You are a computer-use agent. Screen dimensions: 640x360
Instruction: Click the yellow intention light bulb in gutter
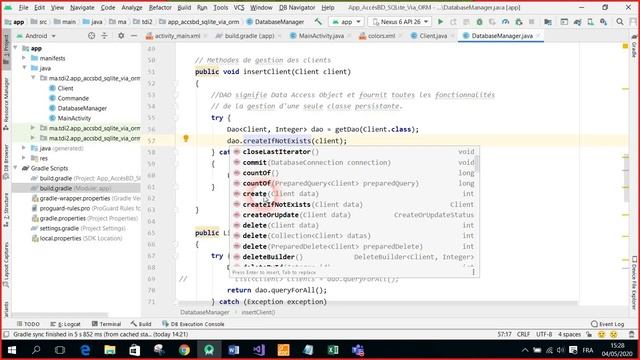point(186,139)
